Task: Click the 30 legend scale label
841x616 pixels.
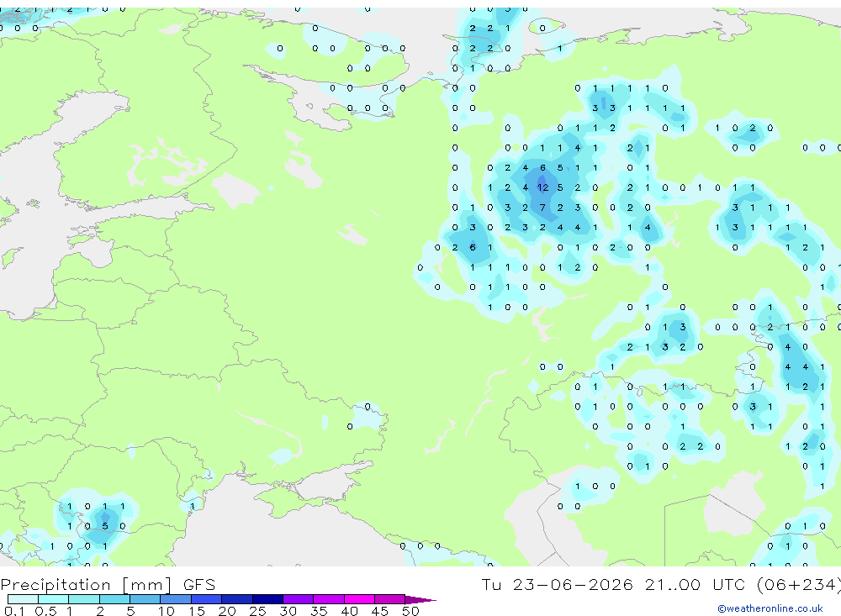Action: [288, 611]
